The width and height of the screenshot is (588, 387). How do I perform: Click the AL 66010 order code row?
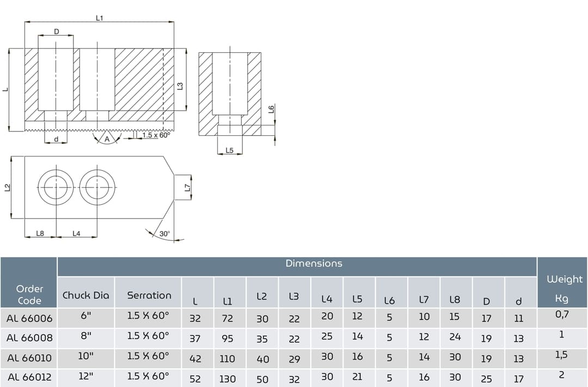click(29, 358)
